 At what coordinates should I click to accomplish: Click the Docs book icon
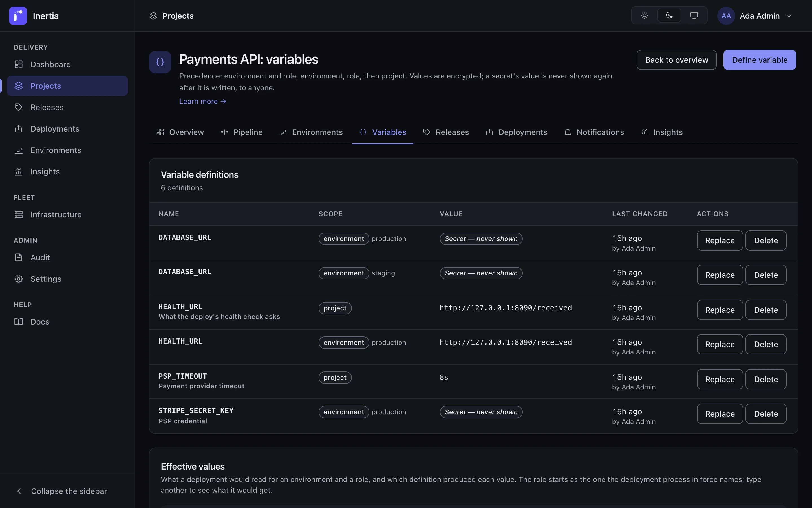[18, 322]
